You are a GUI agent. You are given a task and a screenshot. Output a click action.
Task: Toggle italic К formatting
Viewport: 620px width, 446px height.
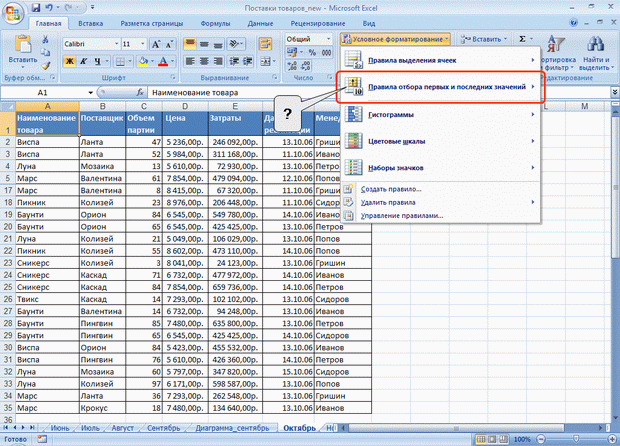[83, 61]
